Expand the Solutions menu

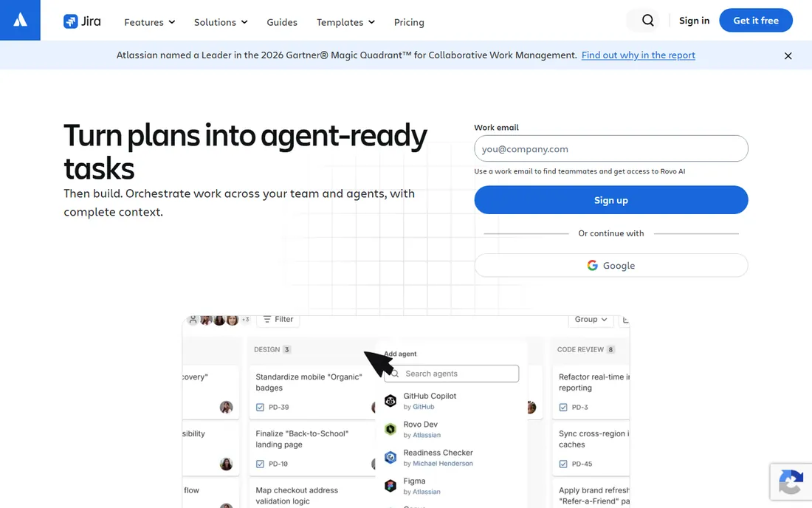click(x=221, y=22)
